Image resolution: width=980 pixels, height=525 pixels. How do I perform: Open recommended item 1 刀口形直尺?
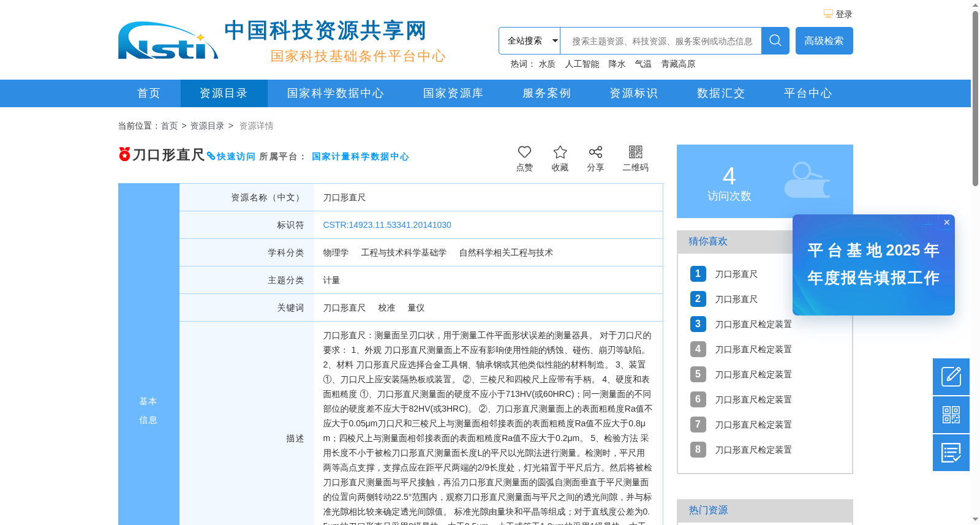(736, 274)
